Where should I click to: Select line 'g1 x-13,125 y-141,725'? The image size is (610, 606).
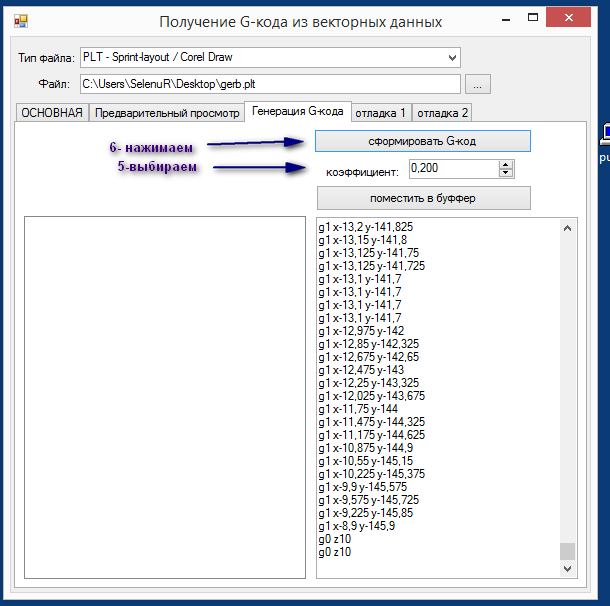[x=372, y=266]
